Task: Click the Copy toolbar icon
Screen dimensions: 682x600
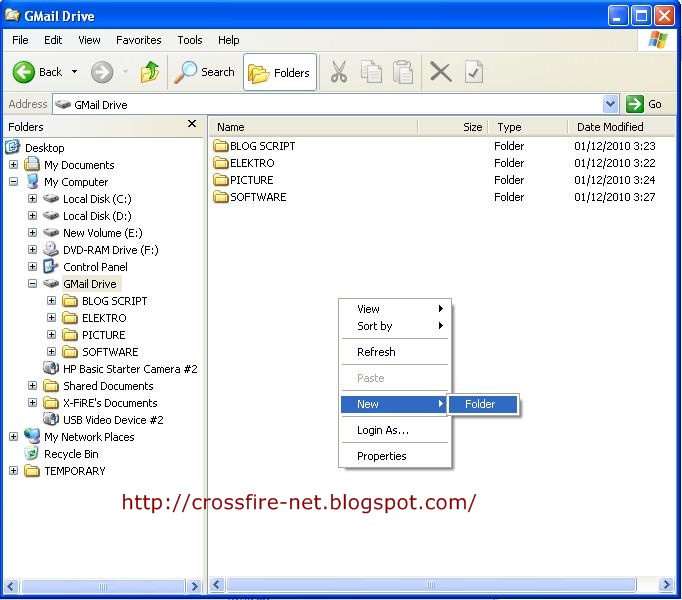Action: (371, 72)
